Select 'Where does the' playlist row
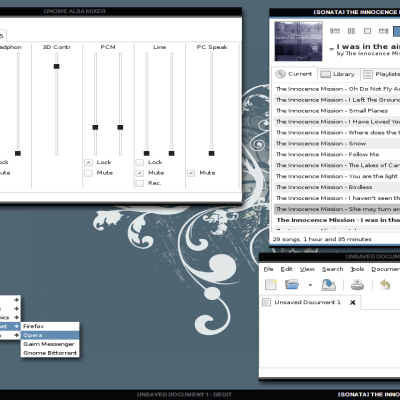 tap(337, 133)
